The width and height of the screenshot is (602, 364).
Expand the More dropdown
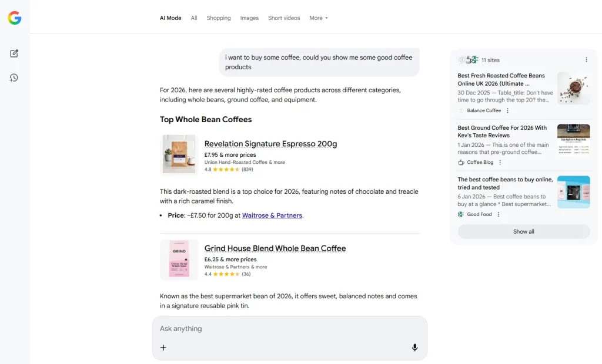(x=319, y=18)
